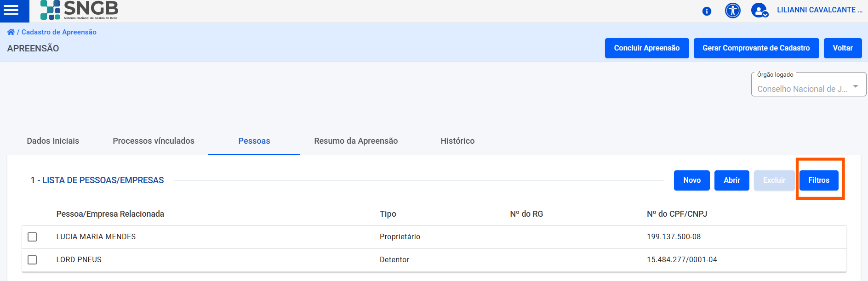Click the user profile avatar icon
The width and height of the screenshot is (868, 281).
pyautogui.click(x=759, y=11)
